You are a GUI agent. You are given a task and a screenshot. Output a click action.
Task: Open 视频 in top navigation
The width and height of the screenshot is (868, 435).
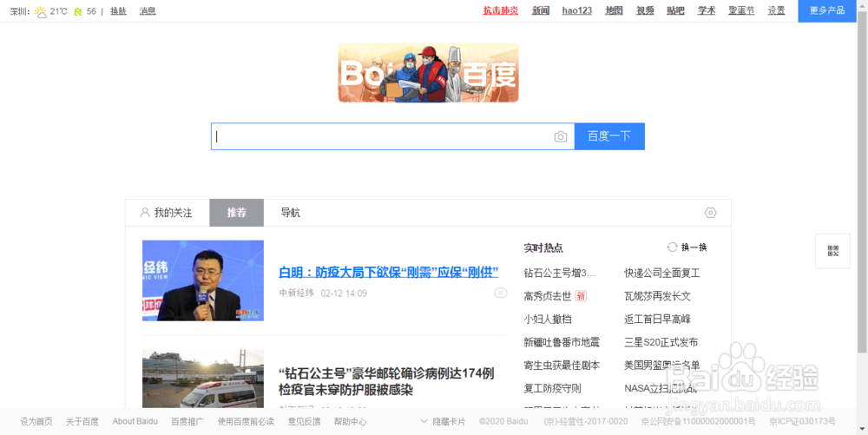(x=645, y=10)
